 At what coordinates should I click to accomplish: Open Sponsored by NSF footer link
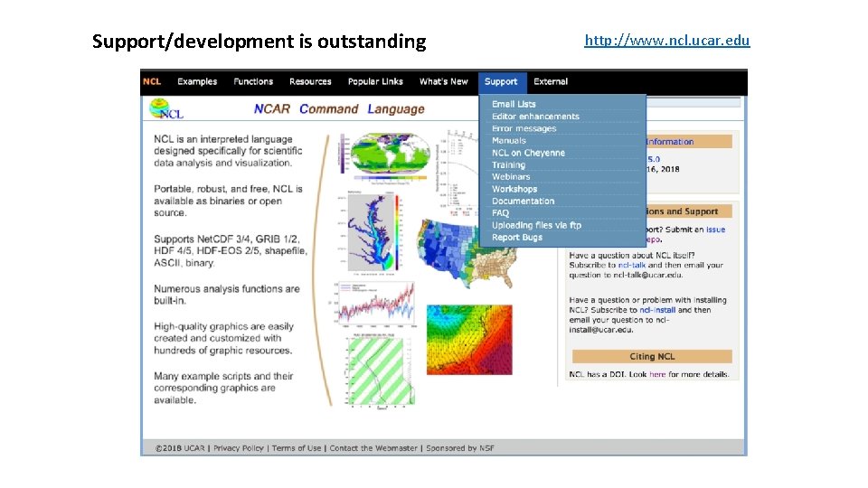[460, 448]
